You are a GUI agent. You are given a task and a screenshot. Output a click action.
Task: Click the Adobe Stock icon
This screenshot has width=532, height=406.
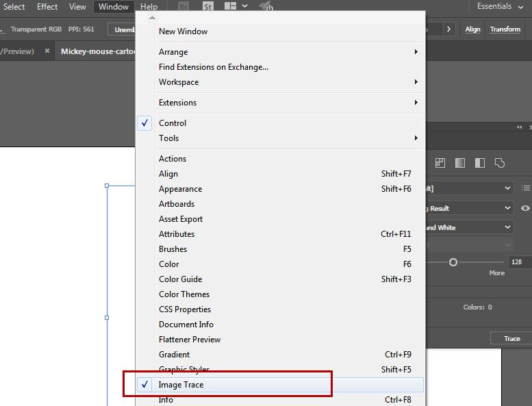coord(207,7)
